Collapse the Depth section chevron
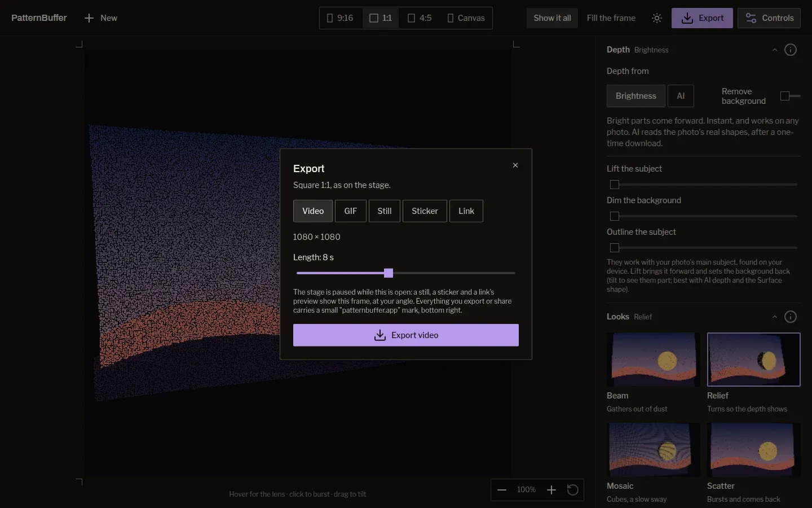The image size is (812, 508). [x=775, y=50]
